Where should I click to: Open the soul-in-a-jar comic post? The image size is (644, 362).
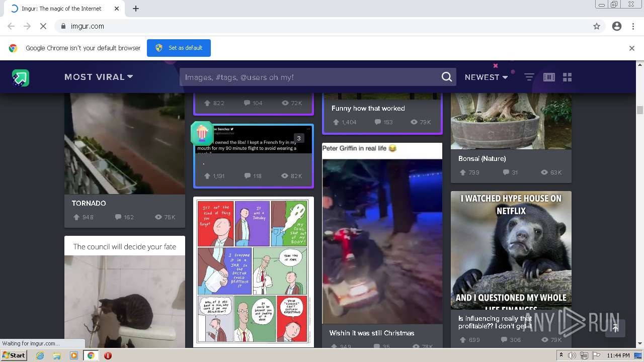pyautogui.click(x=254, y=271)
